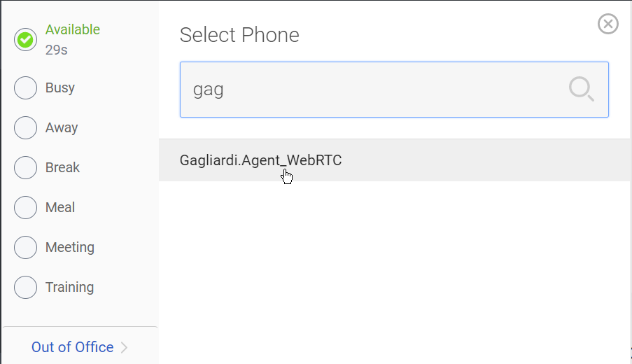The width and height of the screenshot is (632, 364).
Task: Click the phone search field containing "gag"
Action: pos(371,90)
